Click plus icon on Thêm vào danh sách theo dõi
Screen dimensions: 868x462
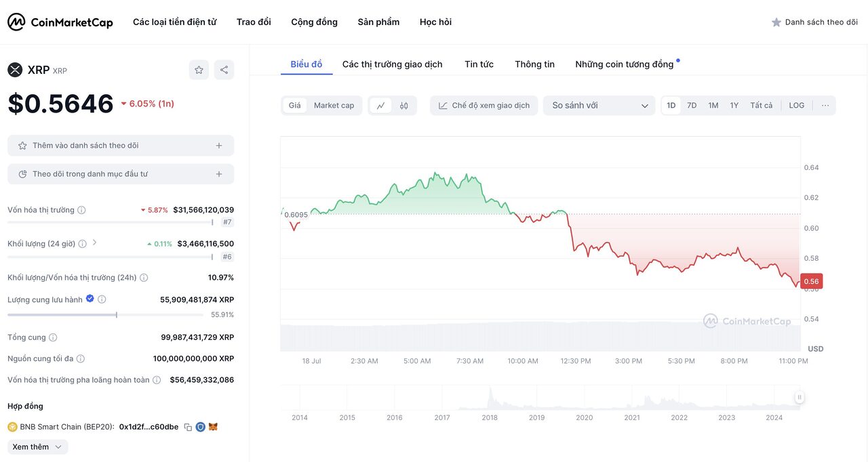(x=219, y=146)
